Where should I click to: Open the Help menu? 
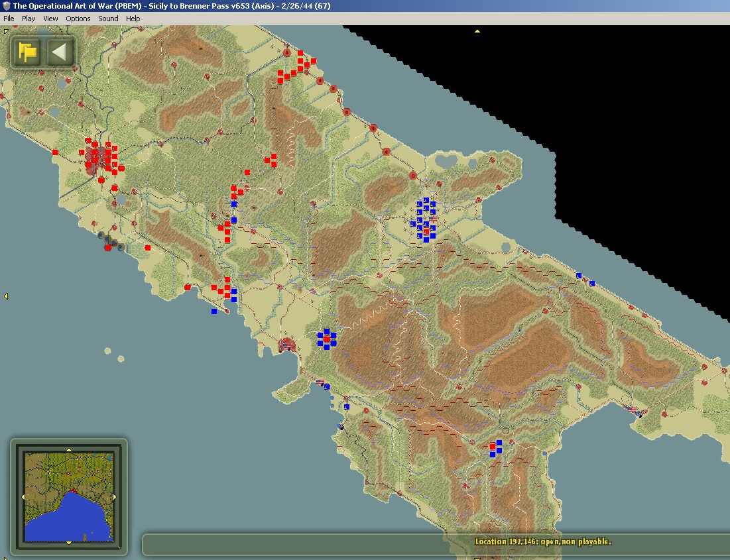pyautogui.click(x=133, y=19)
